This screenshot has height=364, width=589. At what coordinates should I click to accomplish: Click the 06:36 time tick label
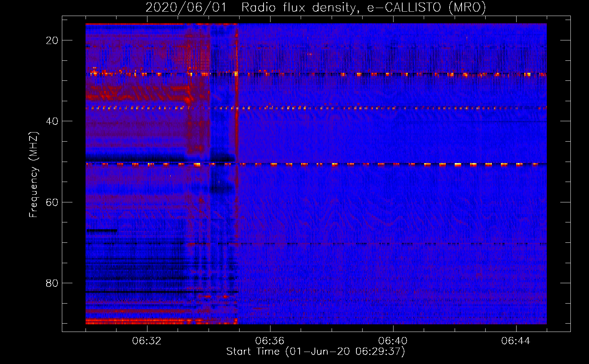point(270,341)
